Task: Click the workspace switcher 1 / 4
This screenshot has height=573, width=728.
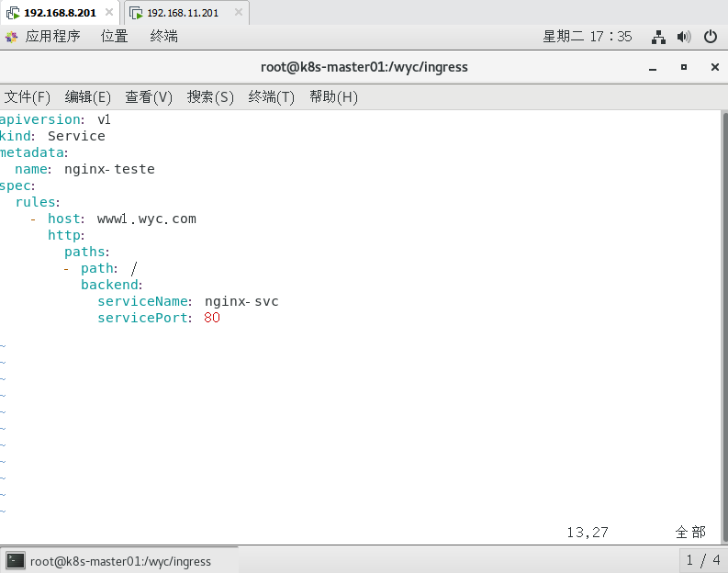Action: (x=703, y=560)
